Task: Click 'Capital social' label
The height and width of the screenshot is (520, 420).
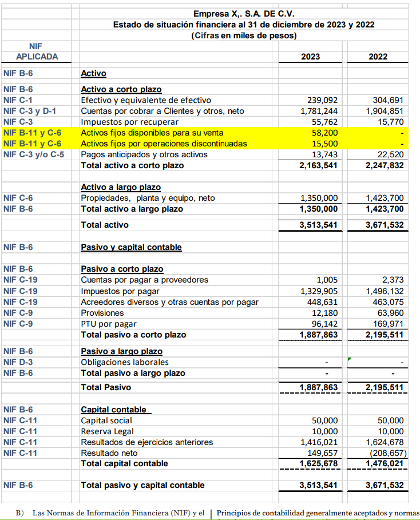Action: (x=106, y=420)
